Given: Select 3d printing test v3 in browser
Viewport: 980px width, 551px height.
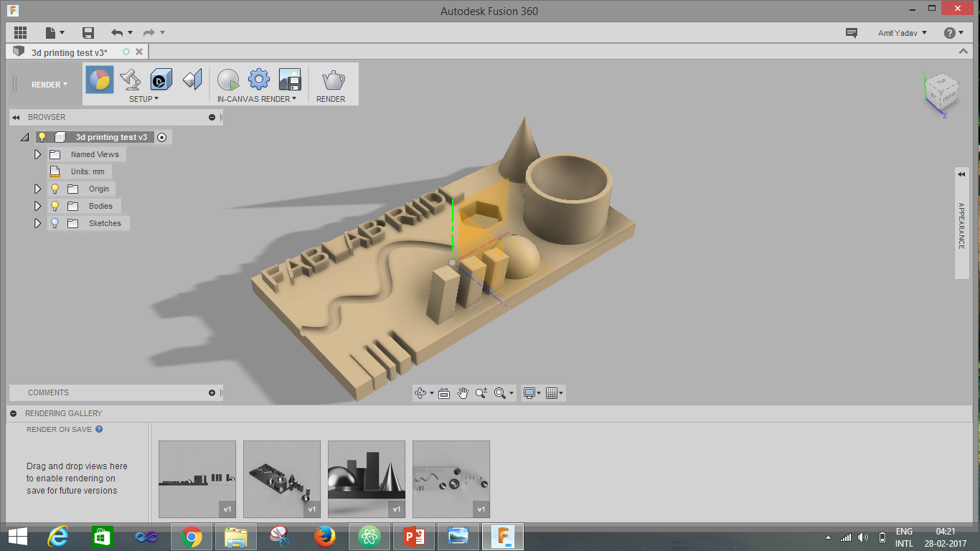Looking at the screenshot, I should pyautogui.click(x=111, y=137).
